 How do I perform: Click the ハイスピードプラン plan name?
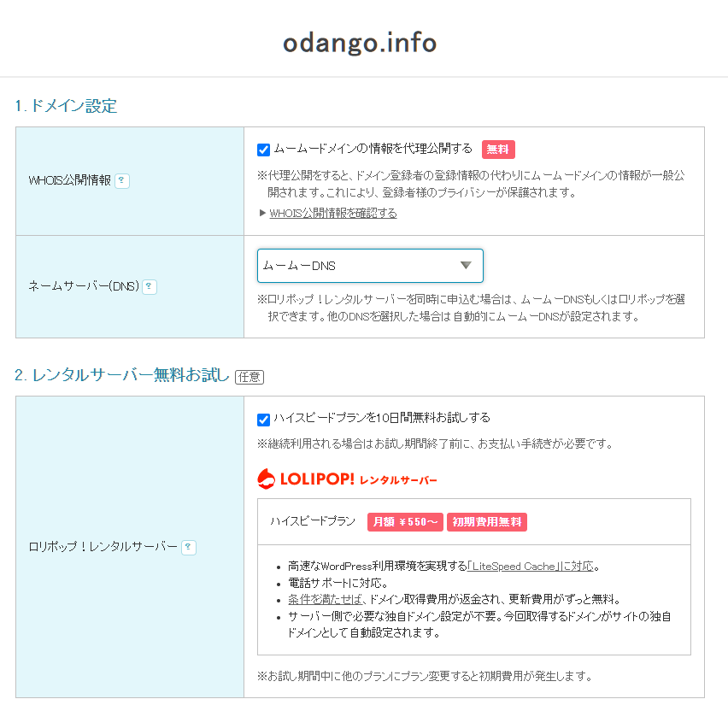click(313, 521)
